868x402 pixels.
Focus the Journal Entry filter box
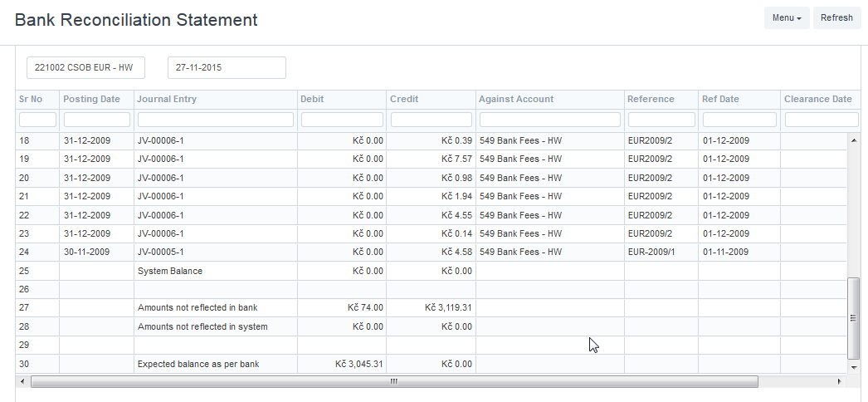pyautogui.click(x=215, y=120)
